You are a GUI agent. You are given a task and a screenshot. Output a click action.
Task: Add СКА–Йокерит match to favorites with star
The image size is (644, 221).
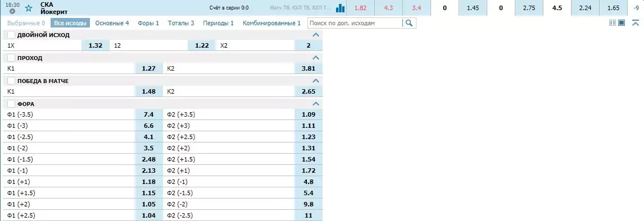click(x=28, y=8)
